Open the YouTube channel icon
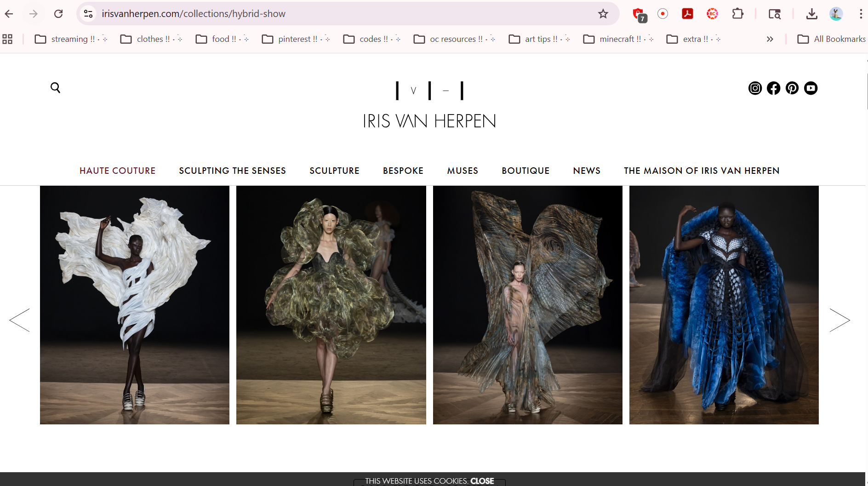The height and width of the screenshot is (486, 868). pyautogui.click(x=811, y=88)
